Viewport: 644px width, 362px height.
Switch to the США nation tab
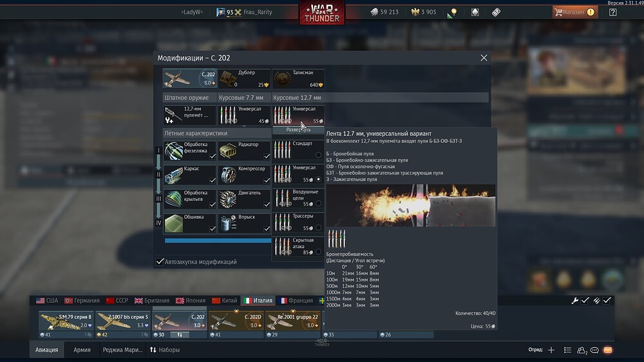pos(47,300)
